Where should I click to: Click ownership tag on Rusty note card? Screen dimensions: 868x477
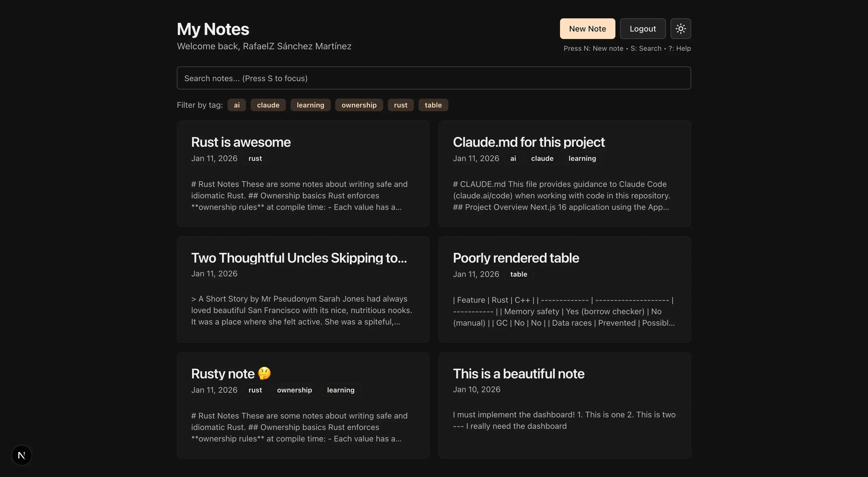point(294,390)
